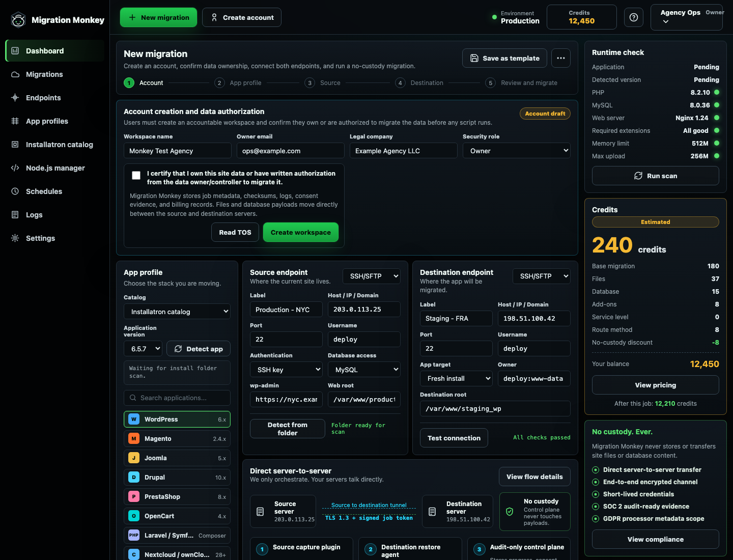Viewport: 733px width, 560px height.
Task: Click the Node.js manager code icon
Action: click(15, 168)
